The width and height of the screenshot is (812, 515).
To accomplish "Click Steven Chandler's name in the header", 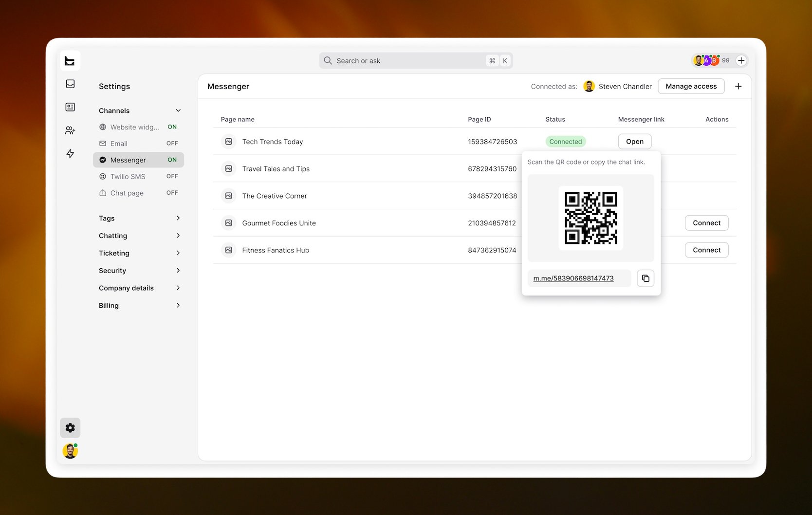I will point(625,87).
